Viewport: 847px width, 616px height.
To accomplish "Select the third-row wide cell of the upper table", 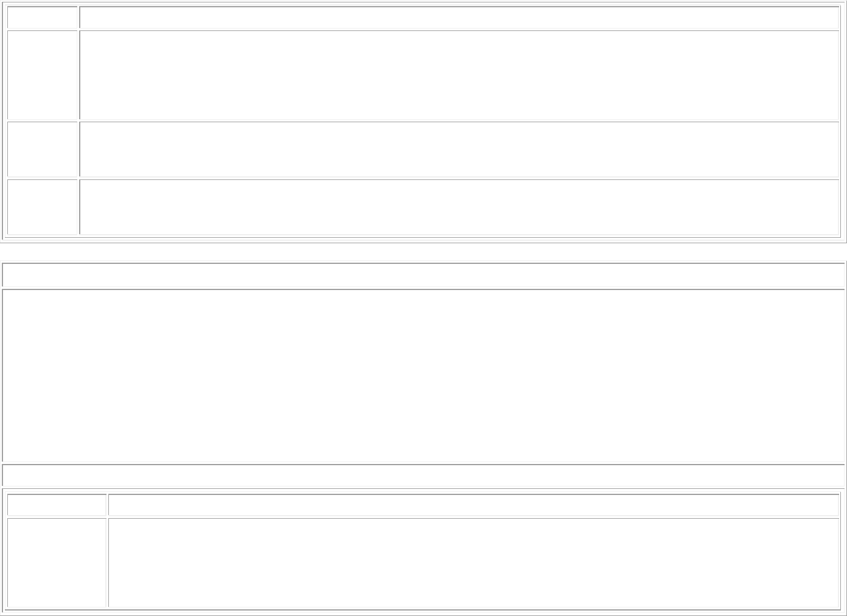I will [x=459, y=149].
